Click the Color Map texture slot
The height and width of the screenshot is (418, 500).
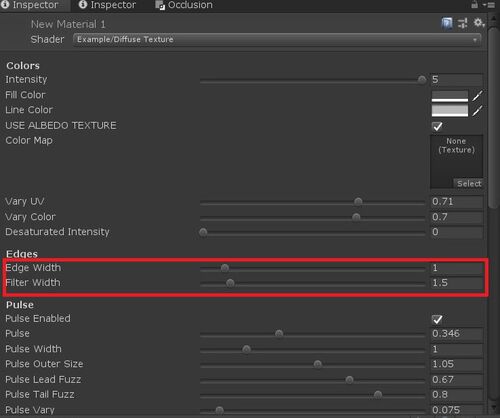[x=456, y=162]
